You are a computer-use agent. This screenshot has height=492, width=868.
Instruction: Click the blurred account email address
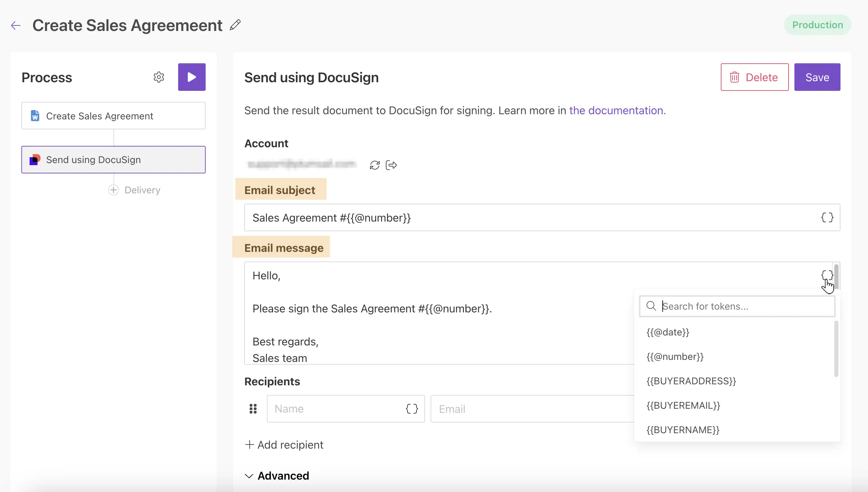click(x=302, y=164)
